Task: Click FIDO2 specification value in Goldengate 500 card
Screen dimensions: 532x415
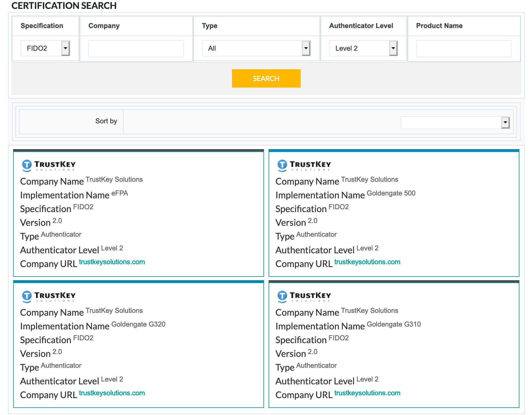Action: click(339, 207)
